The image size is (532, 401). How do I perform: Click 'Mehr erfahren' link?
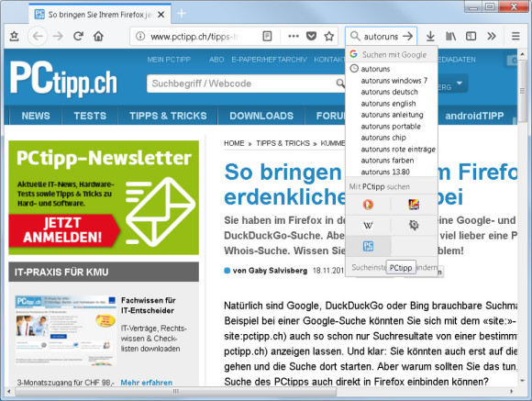coord(146,383)
